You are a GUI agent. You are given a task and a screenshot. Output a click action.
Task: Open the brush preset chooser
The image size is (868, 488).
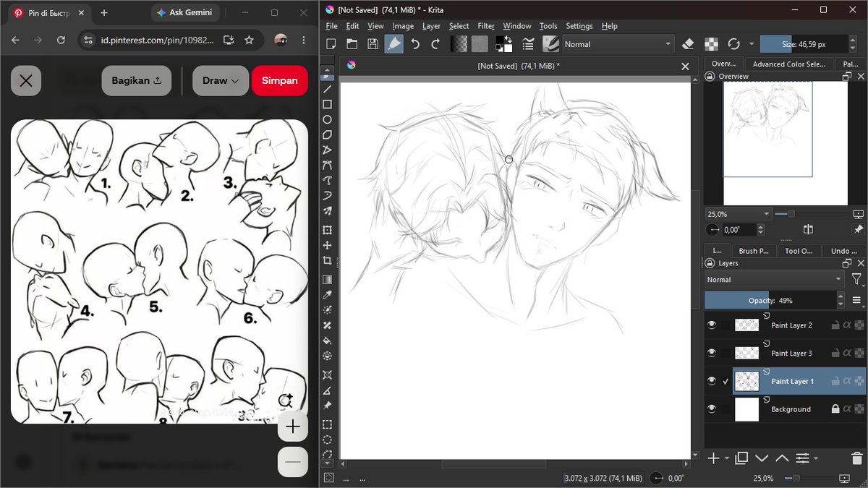[x=551, y=44]
